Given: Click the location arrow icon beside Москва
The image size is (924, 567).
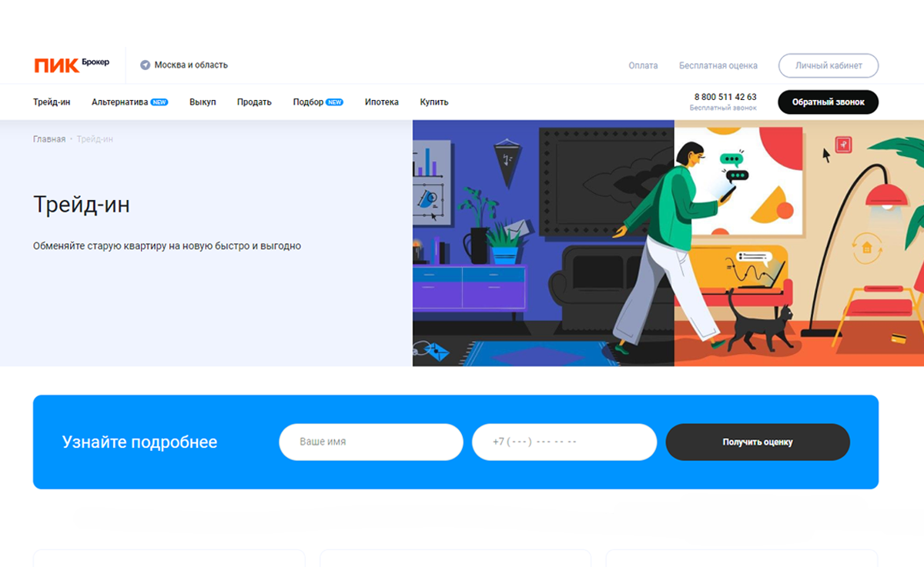Looking at the screenshot, I should tap(145, 65).
